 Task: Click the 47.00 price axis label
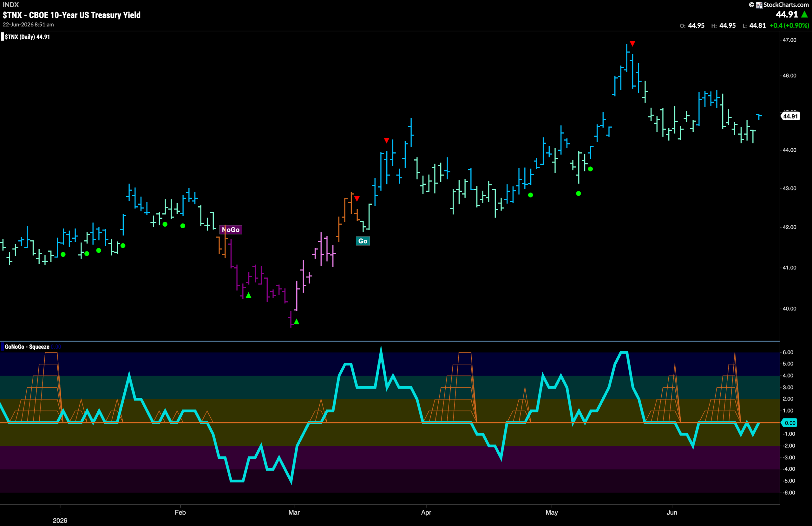click(789, 40)
